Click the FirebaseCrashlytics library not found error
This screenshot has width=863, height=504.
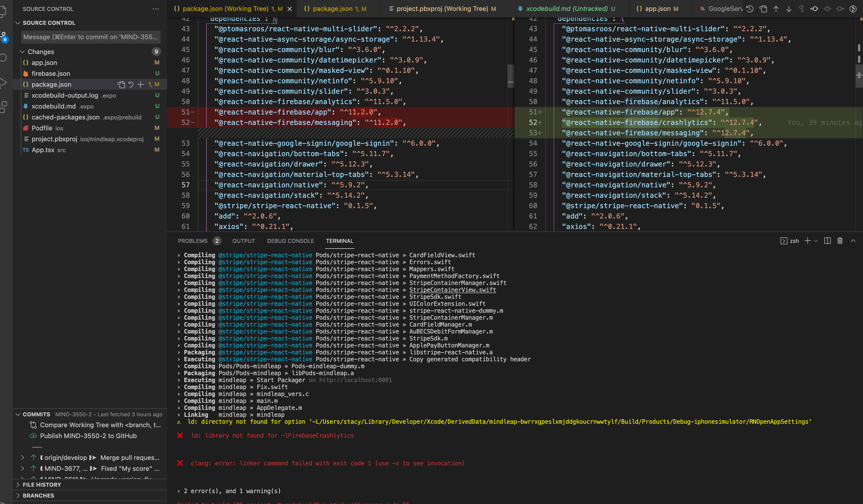[x=272, y=436]
